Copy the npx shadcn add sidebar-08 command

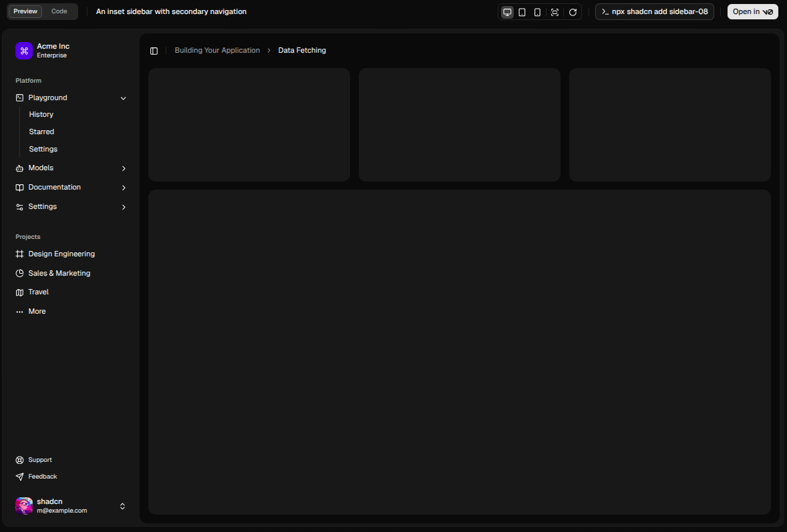[654, 11]
